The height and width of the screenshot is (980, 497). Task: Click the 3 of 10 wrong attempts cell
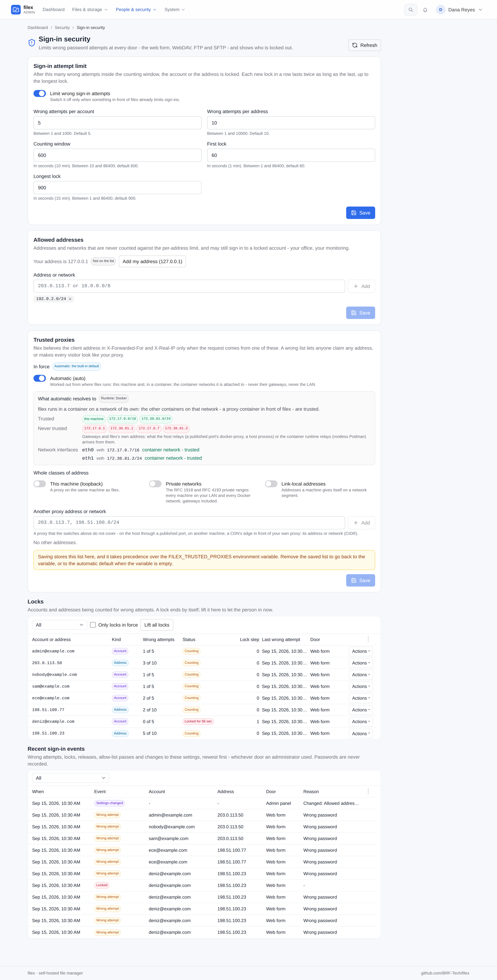150,663
